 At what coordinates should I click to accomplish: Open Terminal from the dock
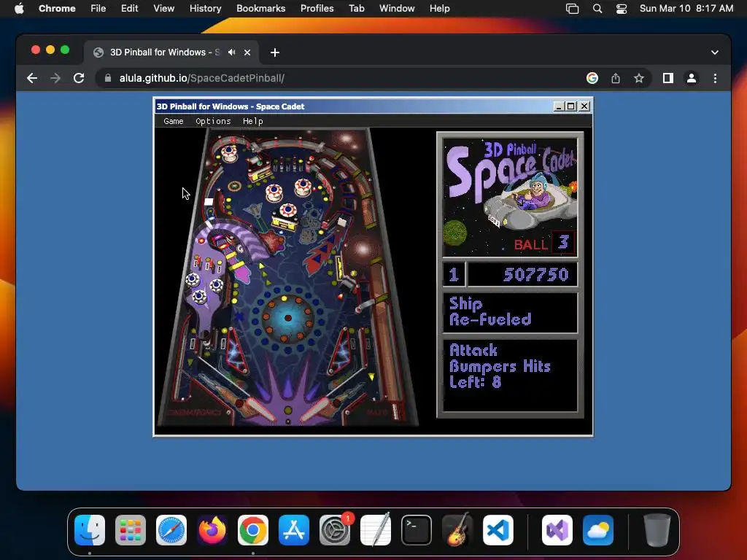click(417, 530)
